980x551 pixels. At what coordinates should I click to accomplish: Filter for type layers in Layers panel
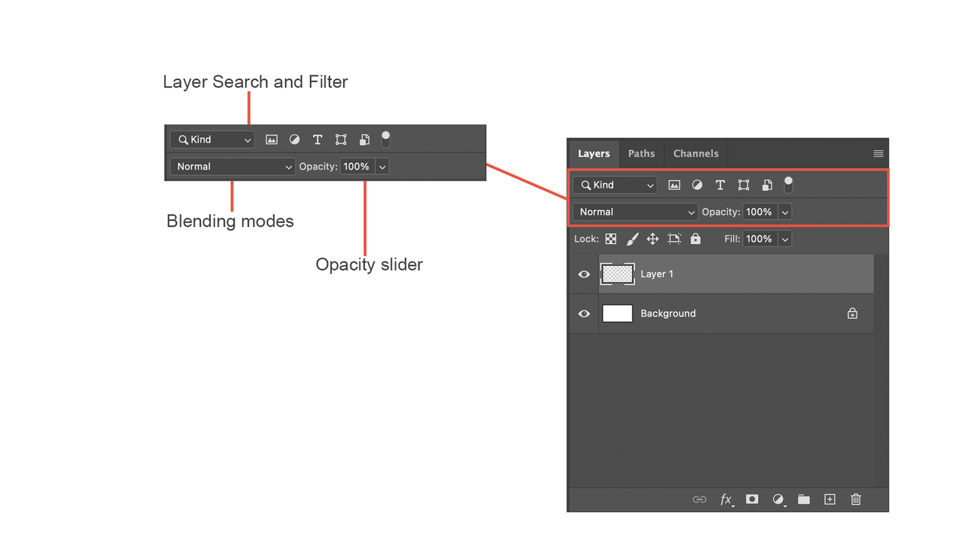720,185
